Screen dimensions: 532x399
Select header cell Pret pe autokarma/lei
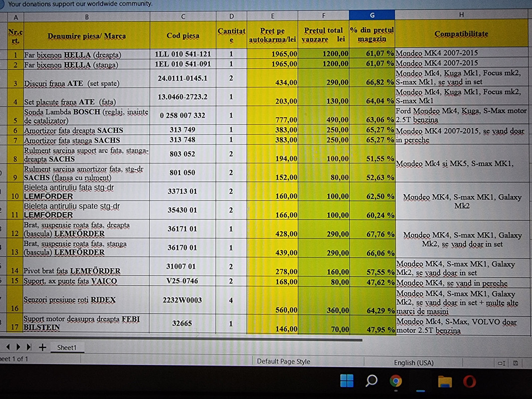pos(272,35)
